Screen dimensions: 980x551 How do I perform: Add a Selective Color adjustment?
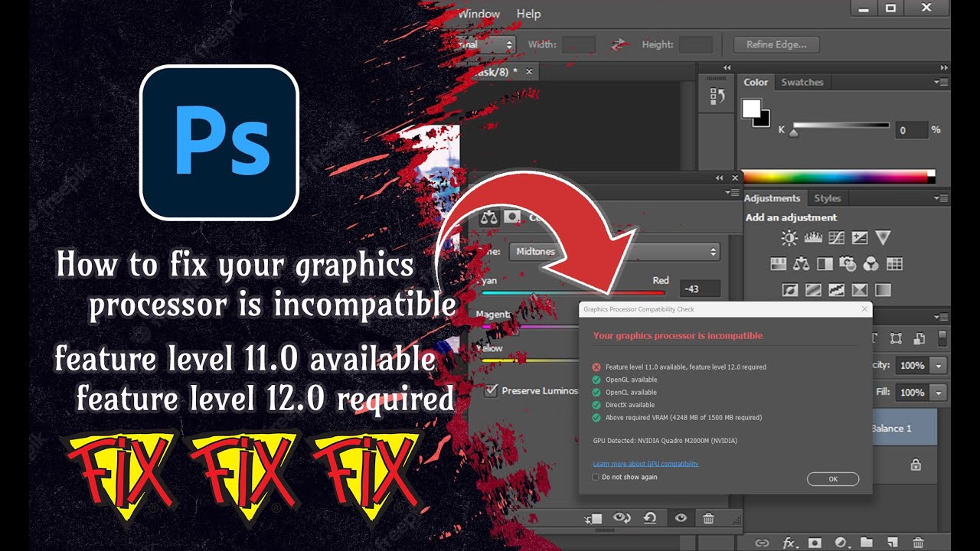860,290
